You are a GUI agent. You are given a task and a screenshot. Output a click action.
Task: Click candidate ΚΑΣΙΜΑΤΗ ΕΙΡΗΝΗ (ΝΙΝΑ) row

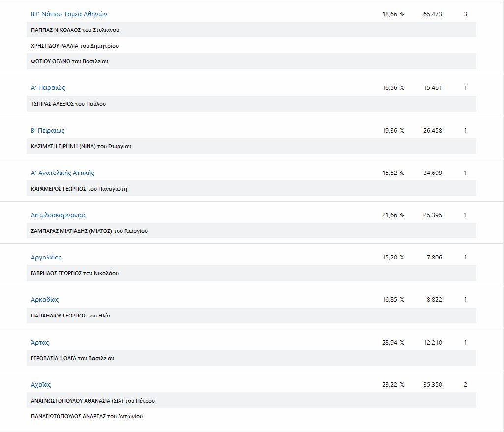(x=81, y=146)
